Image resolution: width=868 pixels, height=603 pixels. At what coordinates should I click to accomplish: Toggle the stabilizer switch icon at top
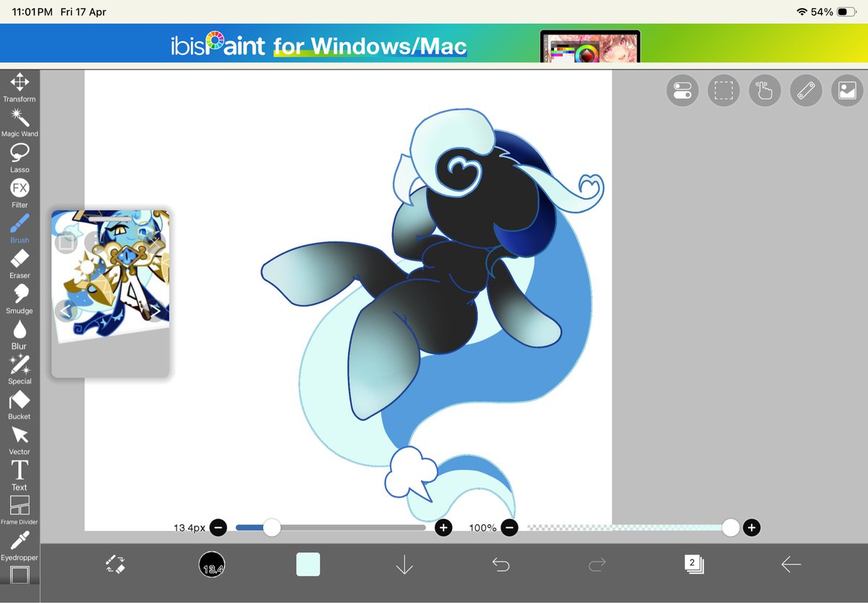point(682,90)
